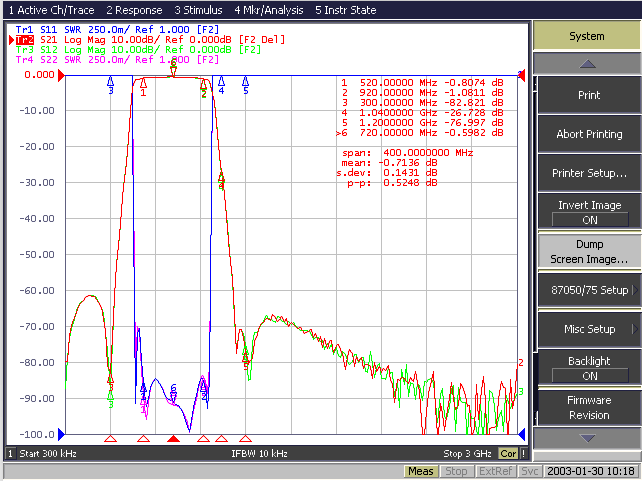Open the 3 Stimulus menu
Image resolution: width=642 pixels, height=481 pixels.
click(198, 10)
